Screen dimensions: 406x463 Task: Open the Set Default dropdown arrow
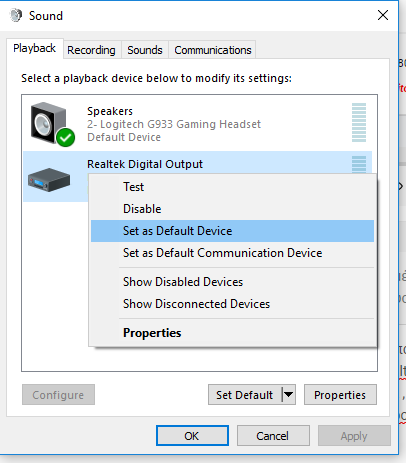[x=289, y=395]
